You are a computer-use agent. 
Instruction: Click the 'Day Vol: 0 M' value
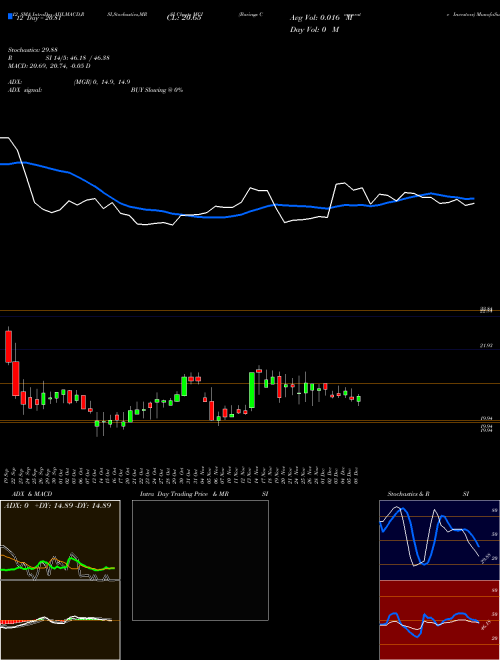[314, 30]
